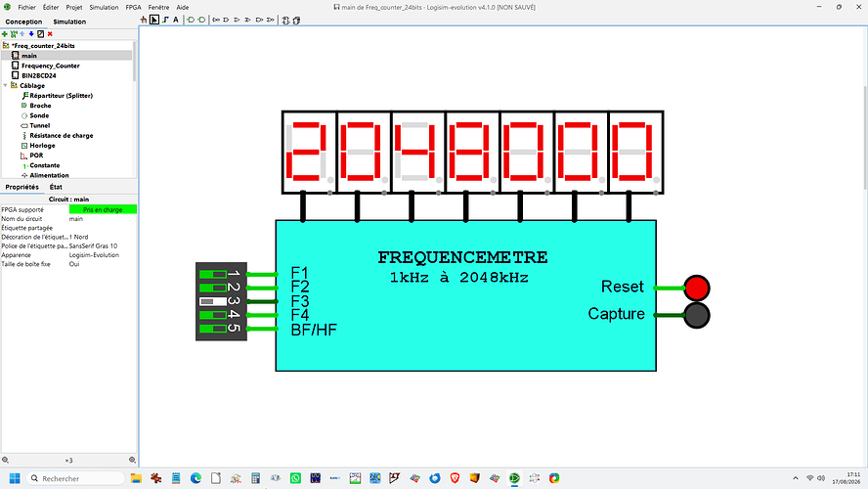This screenshot has width=868, height=489.
Task: Select the BIN2BCD24 circuit
Action: pyautogui.click(x=39, y=75)
